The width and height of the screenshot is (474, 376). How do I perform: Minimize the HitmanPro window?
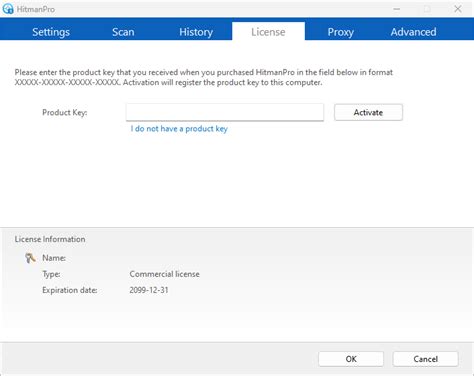(x=397, y=9)
